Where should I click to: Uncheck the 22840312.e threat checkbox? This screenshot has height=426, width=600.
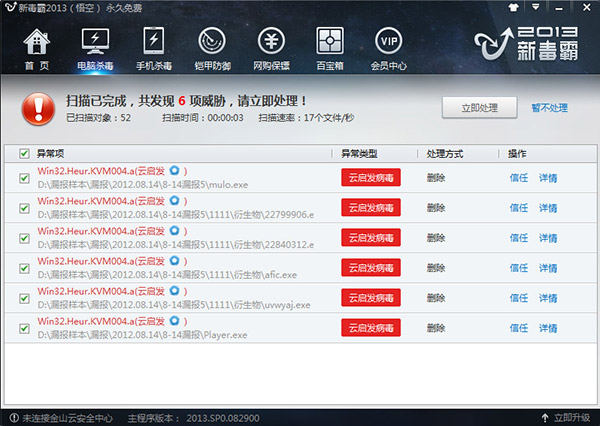pyautogui.click(x=24, y=238)
